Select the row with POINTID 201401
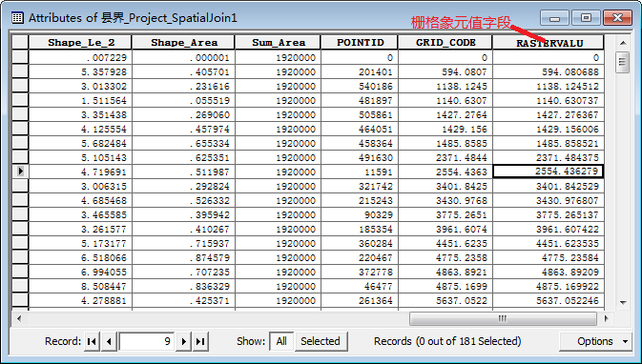 point(20,72)
